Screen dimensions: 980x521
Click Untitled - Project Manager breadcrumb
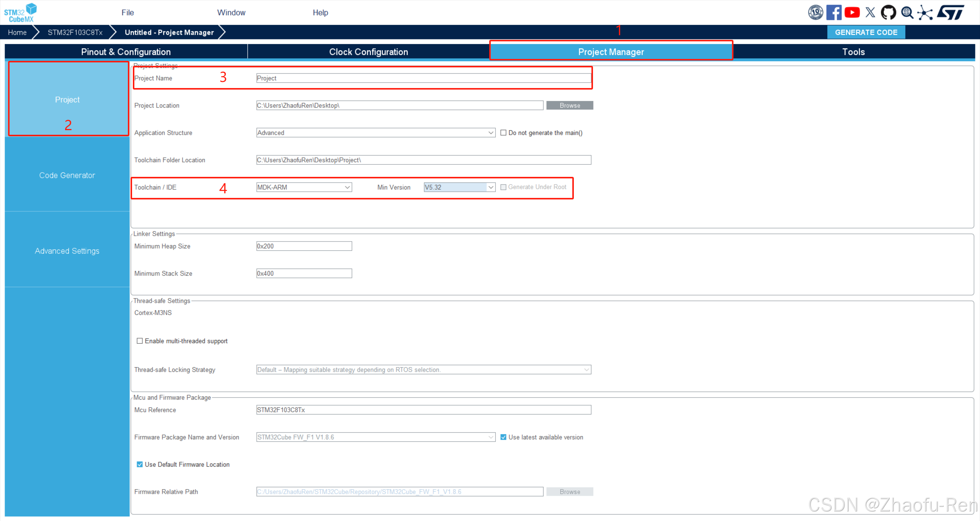pos(169,33)
